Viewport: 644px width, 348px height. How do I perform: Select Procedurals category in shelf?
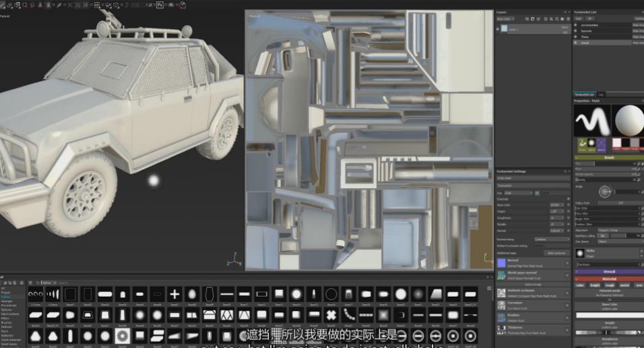[9, 306]
